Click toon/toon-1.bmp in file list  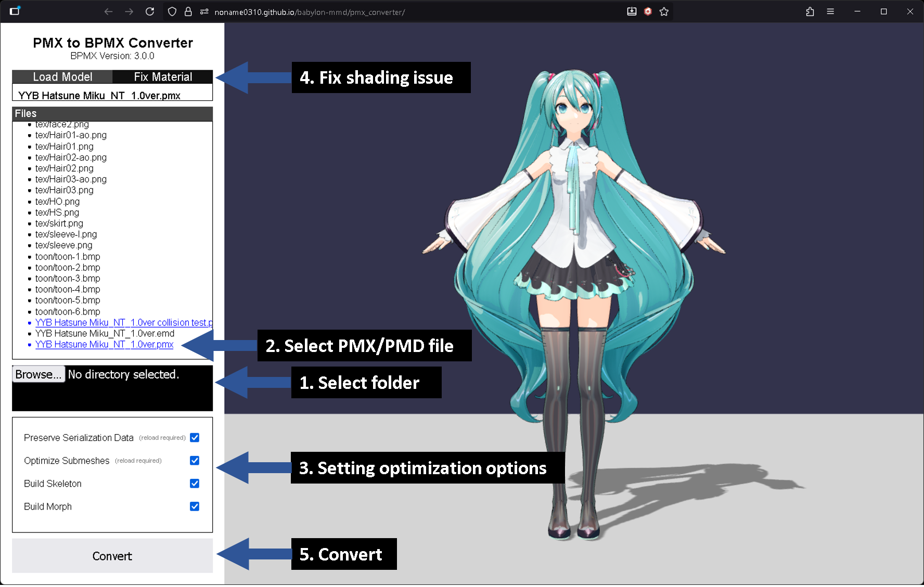[68, 257]
